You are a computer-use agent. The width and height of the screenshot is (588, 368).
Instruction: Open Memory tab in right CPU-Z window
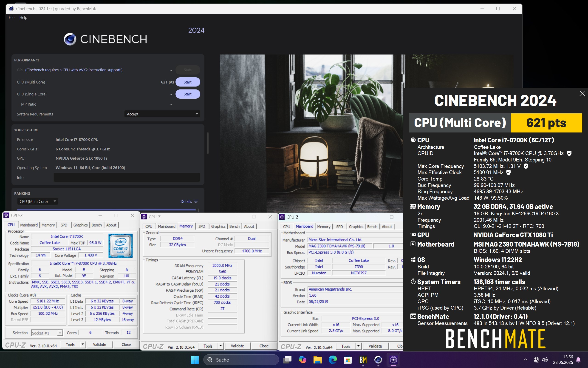[x=324, y=227]
